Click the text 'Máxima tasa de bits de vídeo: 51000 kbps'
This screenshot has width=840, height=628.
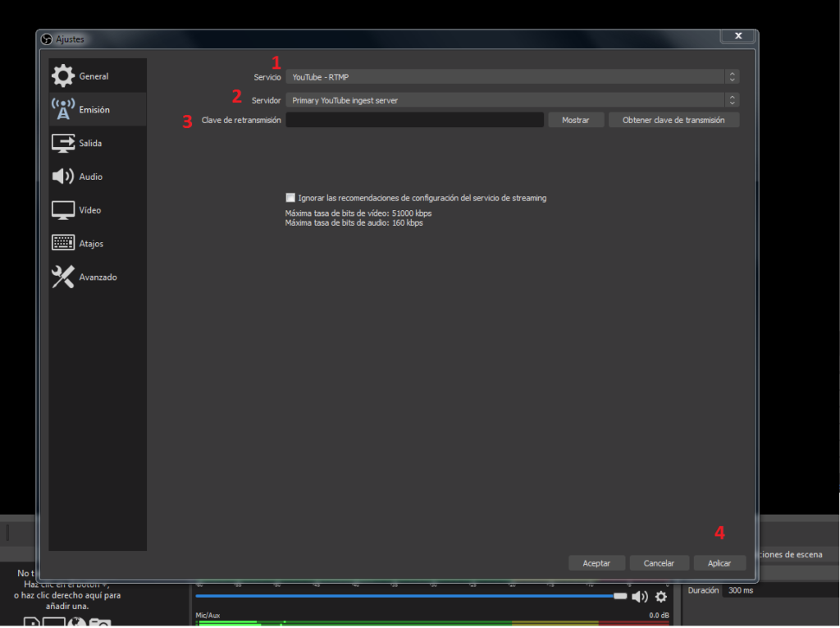(x=358, y=213)
